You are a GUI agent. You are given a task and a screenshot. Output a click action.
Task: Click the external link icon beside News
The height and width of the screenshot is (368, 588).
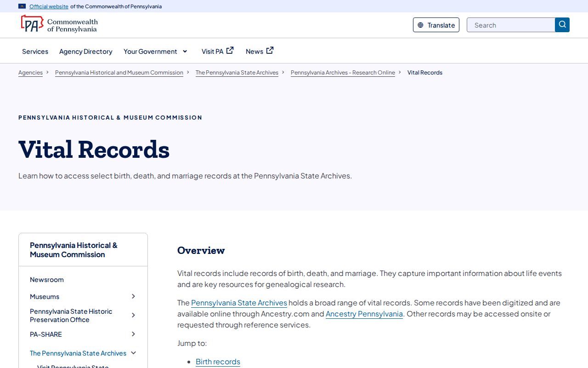click(270, 51)
